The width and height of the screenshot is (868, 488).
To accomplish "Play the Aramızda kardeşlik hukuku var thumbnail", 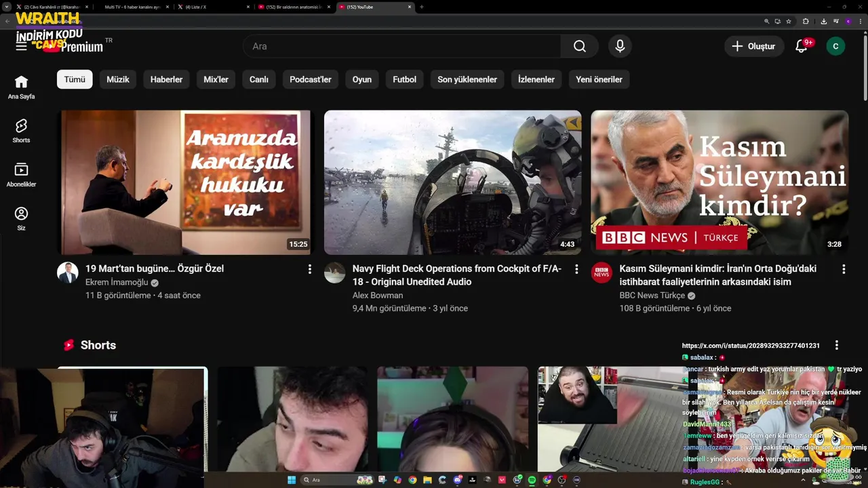I will click(x=184, y=182).
